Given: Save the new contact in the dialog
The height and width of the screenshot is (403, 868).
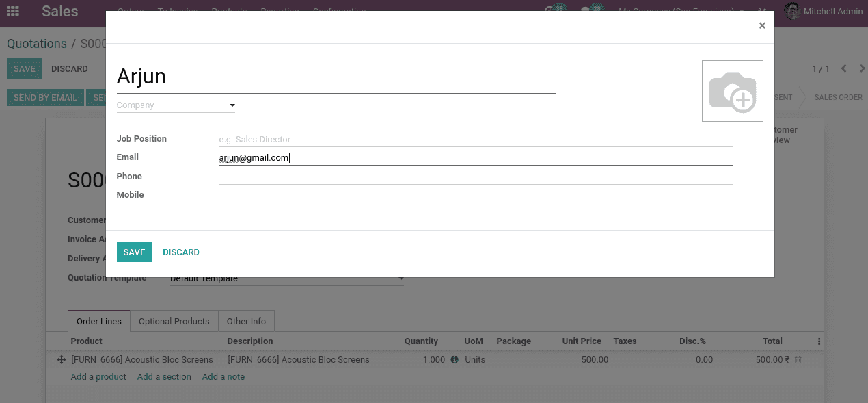Looking at the screenshot, I should (x=134, y=252).
